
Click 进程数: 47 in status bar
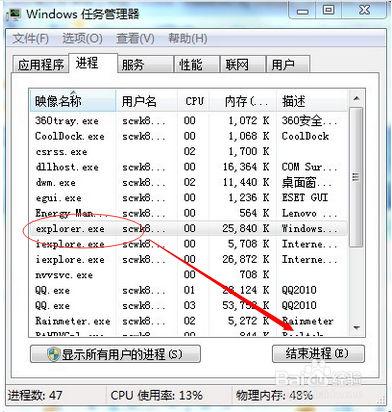point(35,396)
